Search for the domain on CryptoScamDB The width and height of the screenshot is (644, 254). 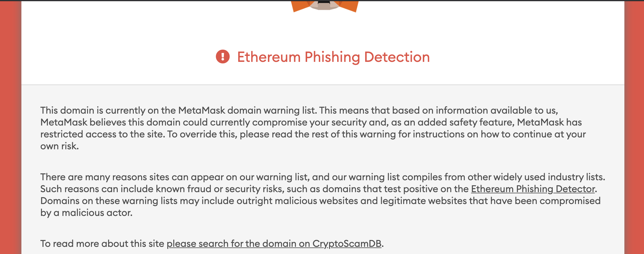(x=274, y=243)
